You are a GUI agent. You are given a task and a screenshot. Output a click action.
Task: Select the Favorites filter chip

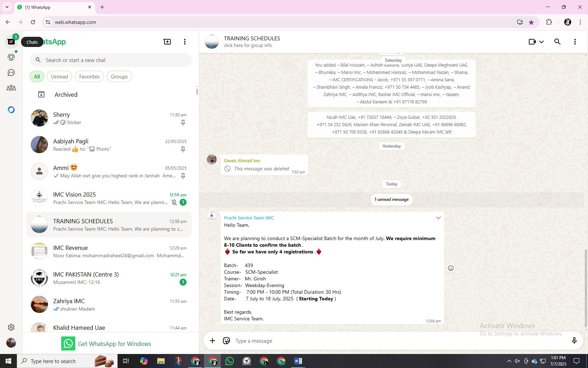[89, 76]
